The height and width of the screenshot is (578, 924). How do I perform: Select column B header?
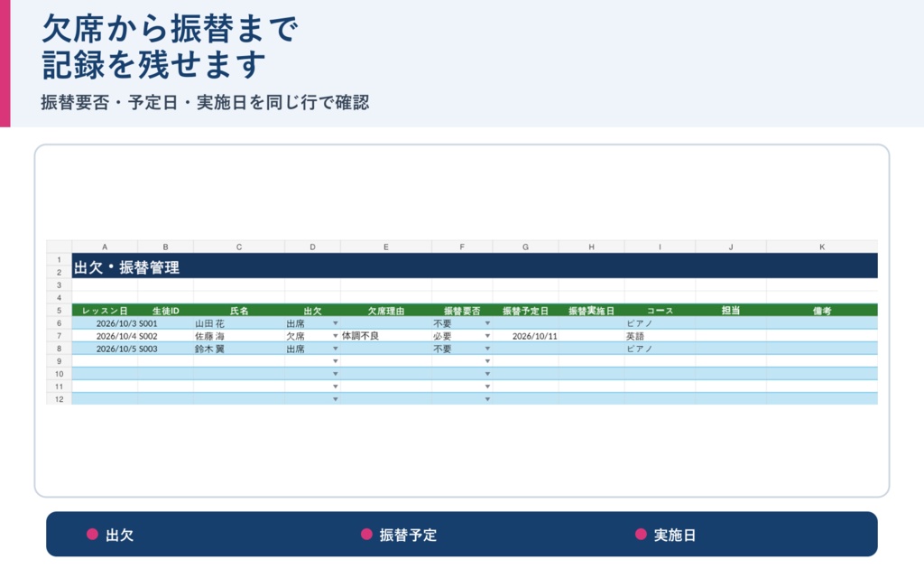pos(166,247)
